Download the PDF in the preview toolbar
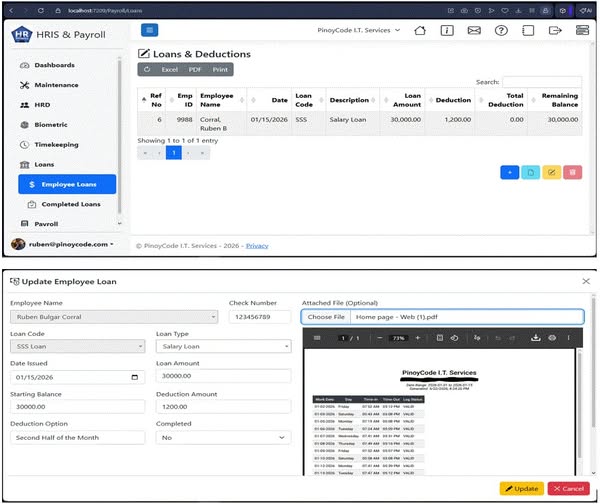Viewport: 600px width, 504px height. click(x=536, y=338)
